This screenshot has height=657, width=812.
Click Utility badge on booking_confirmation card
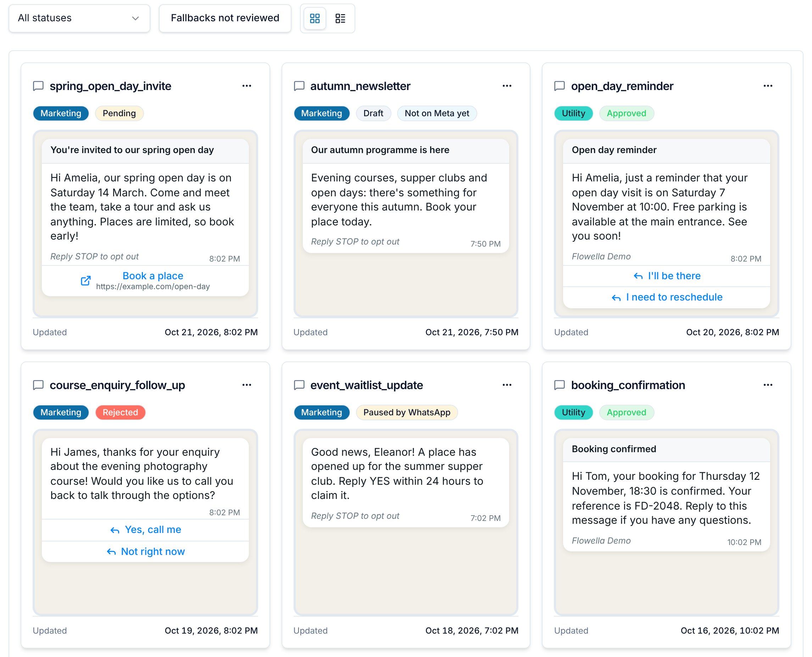573,412
